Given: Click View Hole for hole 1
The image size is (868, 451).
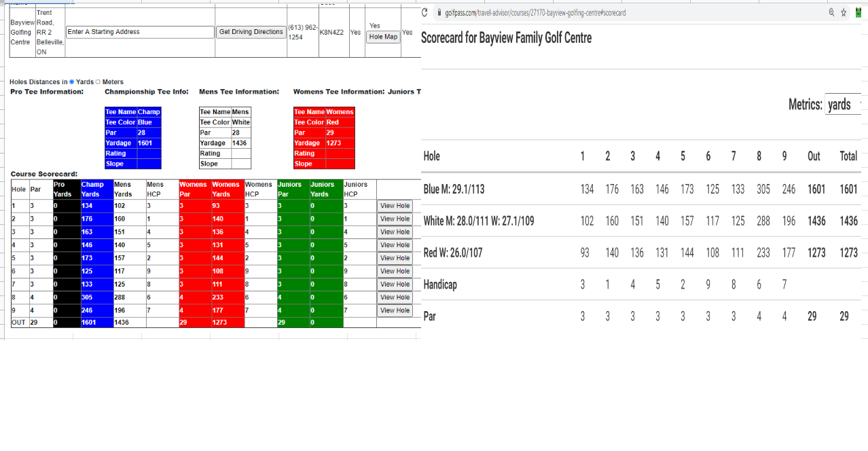Looking at the screenshot, I should (395, 206).
